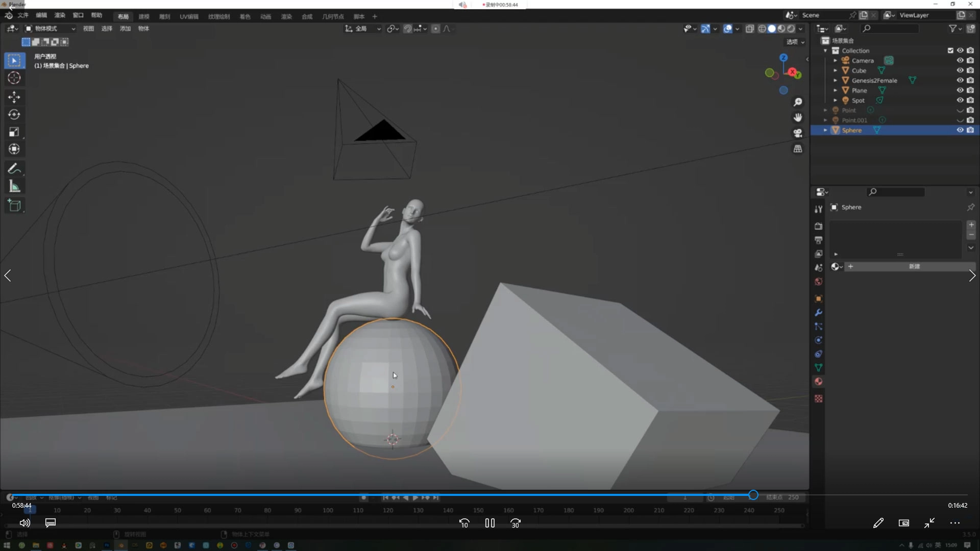Expand the Camera tree item
The width and height of the screenshot is (980, 551).
tap(835, 60)
